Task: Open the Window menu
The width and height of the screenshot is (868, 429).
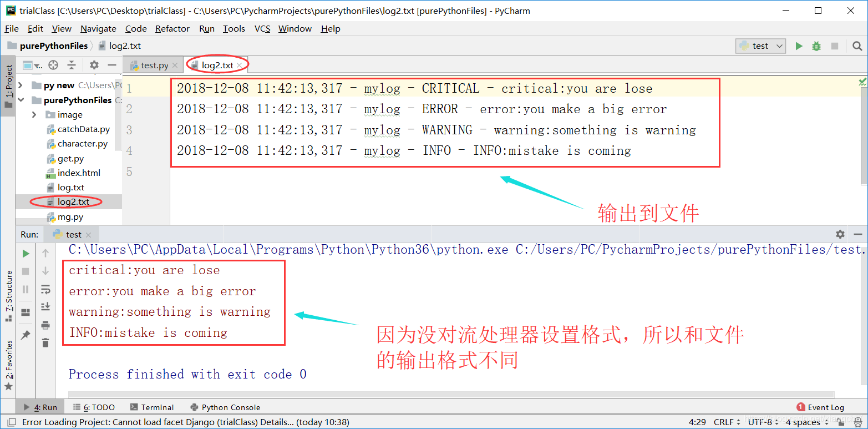Action: click(295, 29)
